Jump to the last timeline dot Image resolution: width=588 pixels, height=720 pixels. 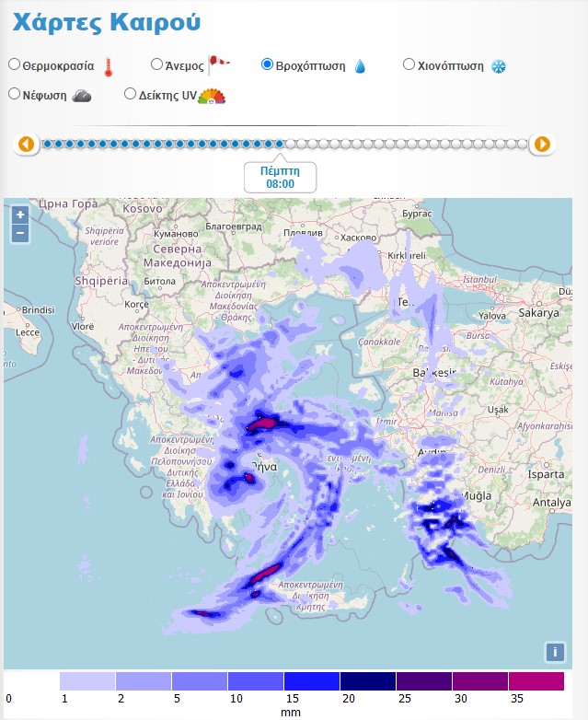pyautogui.click(x=523, y=144)
